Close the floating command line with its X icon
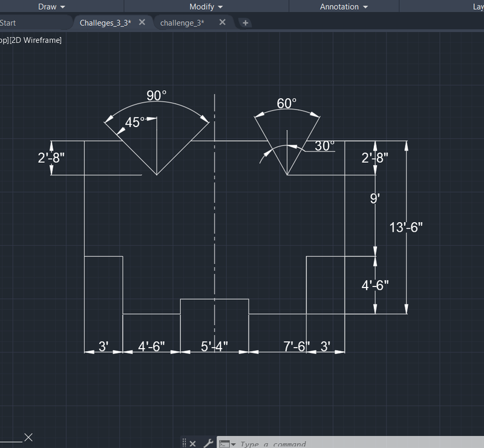The height and width of the screenshot is (448, 484). click(x=193, y=444)
